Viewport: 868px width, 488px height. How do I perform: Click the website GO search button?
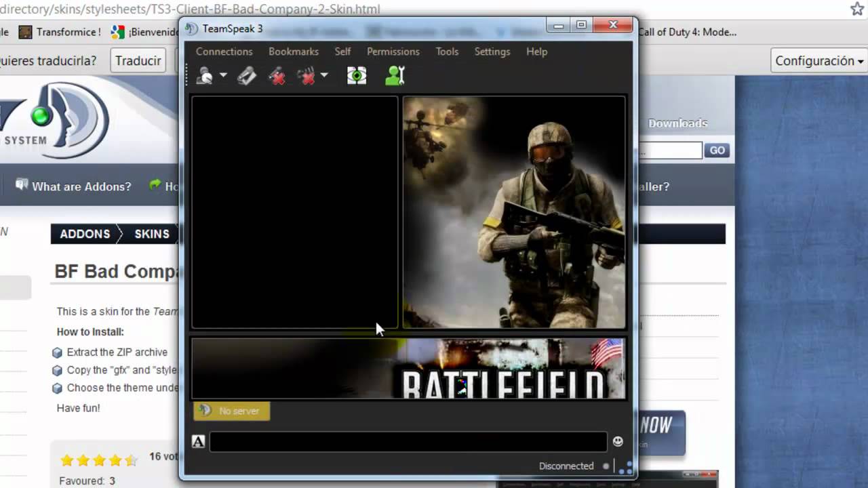coord(717,150)
